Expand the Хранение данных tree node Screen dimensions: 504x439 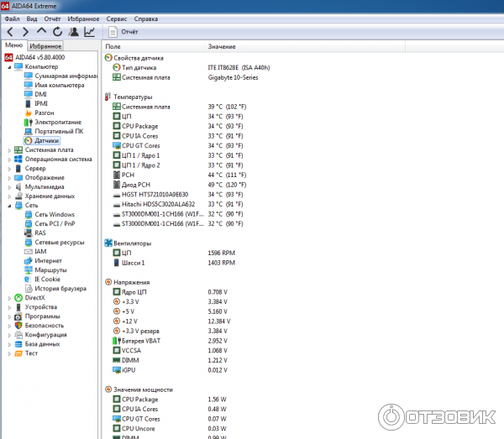click(9, 196)
